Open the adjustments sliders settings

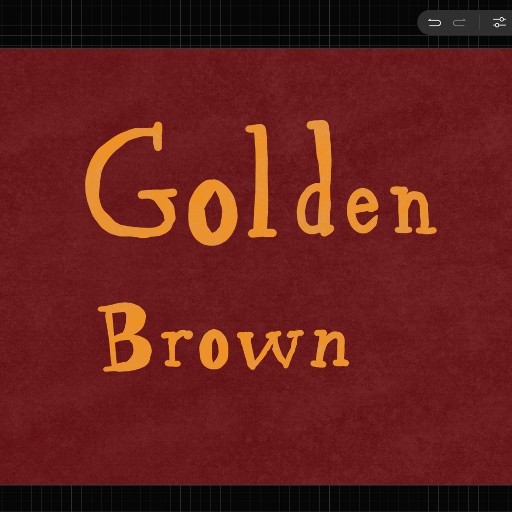[x=499, y=23]
